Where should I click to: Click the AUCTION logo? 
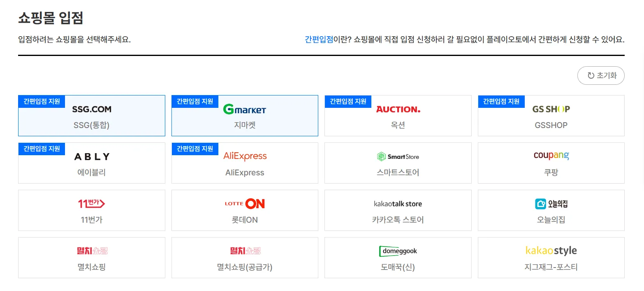[398, 109]
